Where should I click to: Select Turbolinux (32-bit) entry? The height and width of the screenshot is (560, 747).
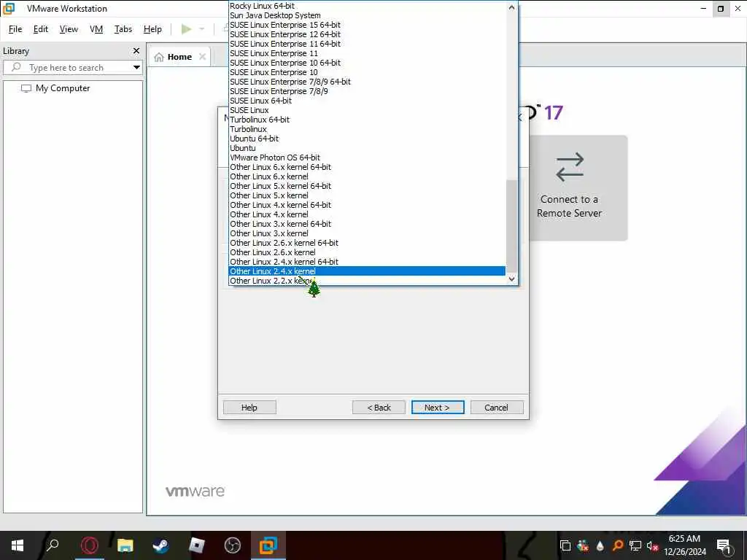point(367,129)
